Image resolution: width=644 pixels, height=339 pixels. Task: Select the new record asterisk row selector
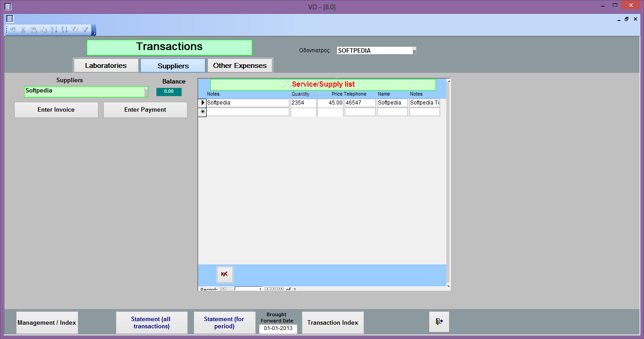pos(202,112)
